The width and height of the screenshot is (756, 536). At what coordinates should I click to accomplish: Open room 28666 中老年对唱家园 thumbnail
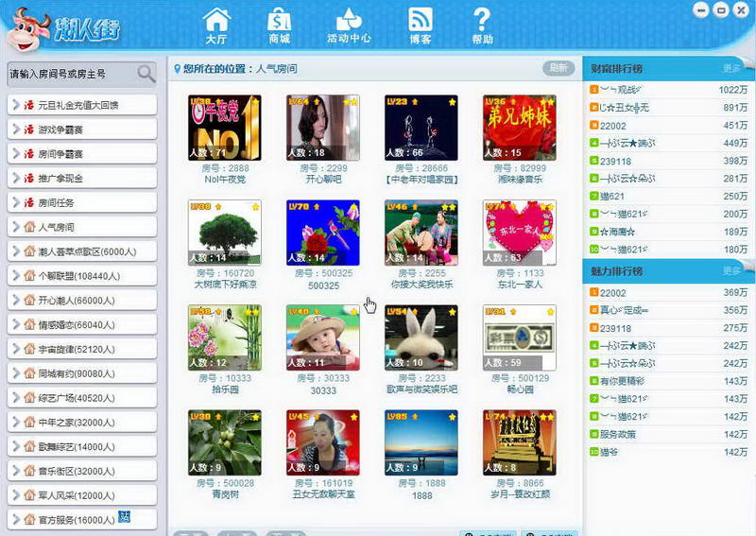(x=421, y=128)
